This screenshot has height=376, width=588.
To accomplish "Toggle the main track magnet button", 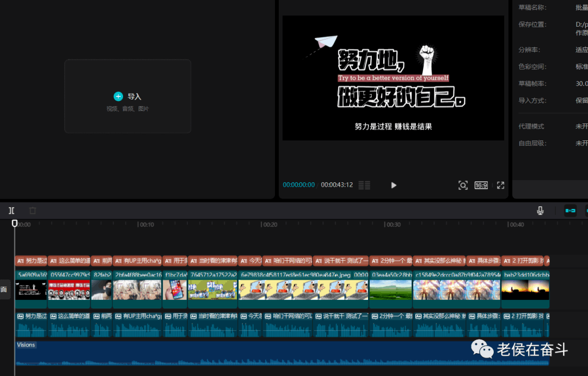I will 570,211.
